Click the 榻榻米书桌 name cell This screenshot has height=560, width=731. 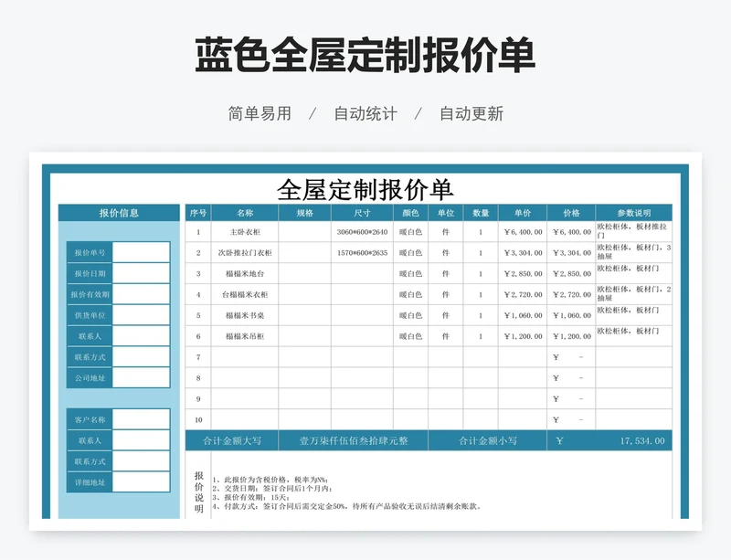tap(245, 315)
